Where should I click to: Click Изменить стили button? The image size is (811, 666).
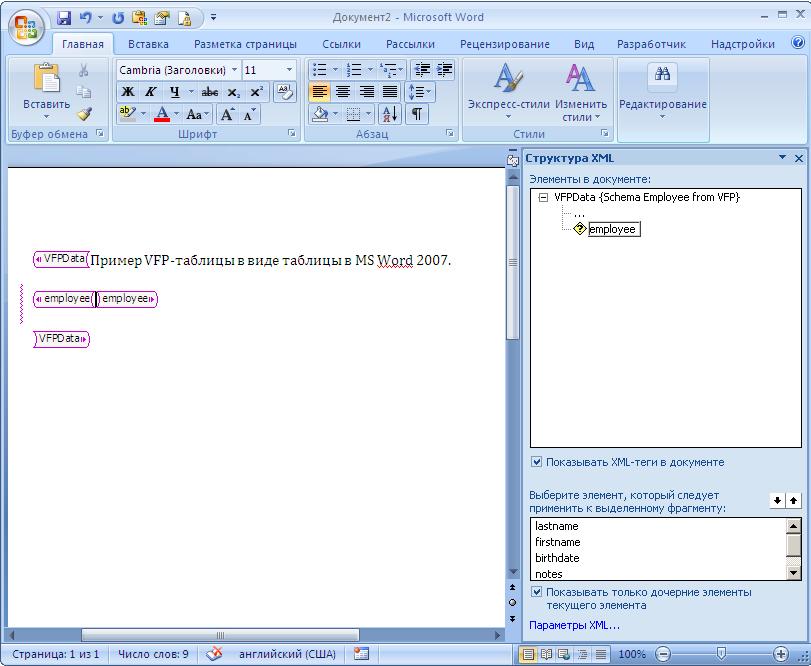581,92
